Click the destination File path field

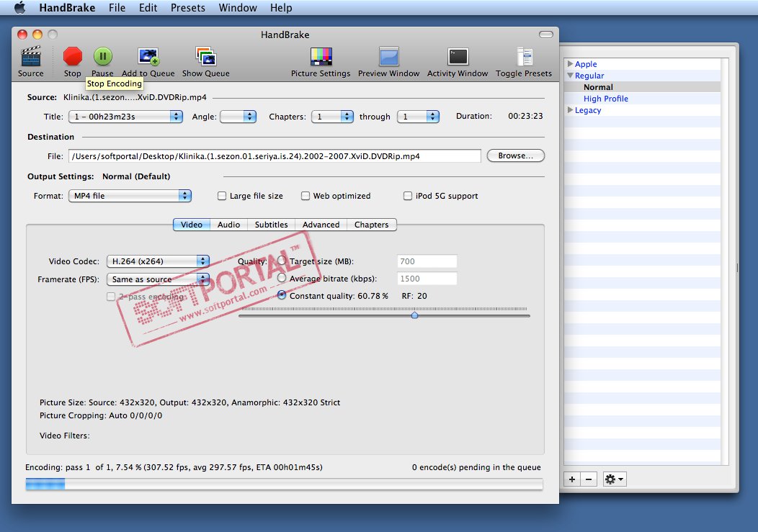275,156
